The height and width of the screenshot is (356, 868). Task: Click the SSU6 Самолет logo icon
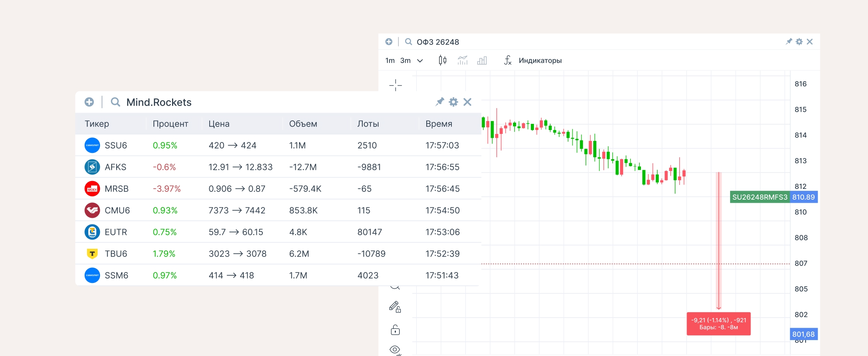92,145
